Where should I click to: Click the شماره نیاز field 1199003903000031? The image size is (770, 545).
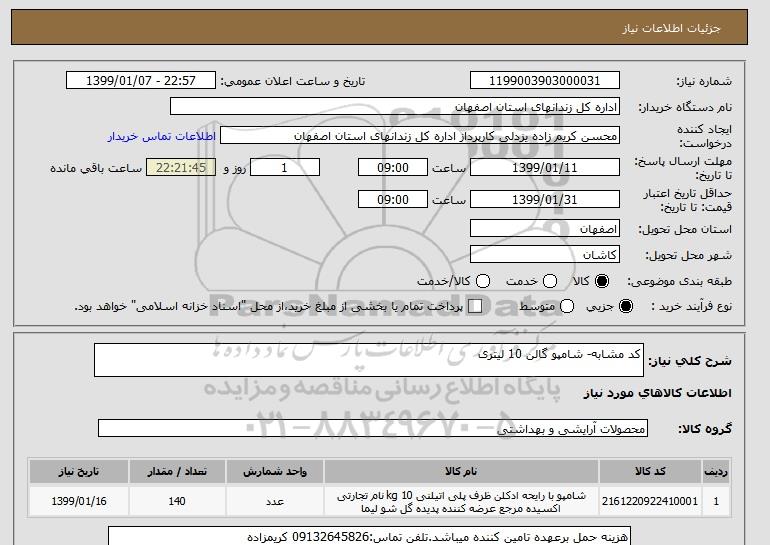pyautogui.click(x=545, y=81)
